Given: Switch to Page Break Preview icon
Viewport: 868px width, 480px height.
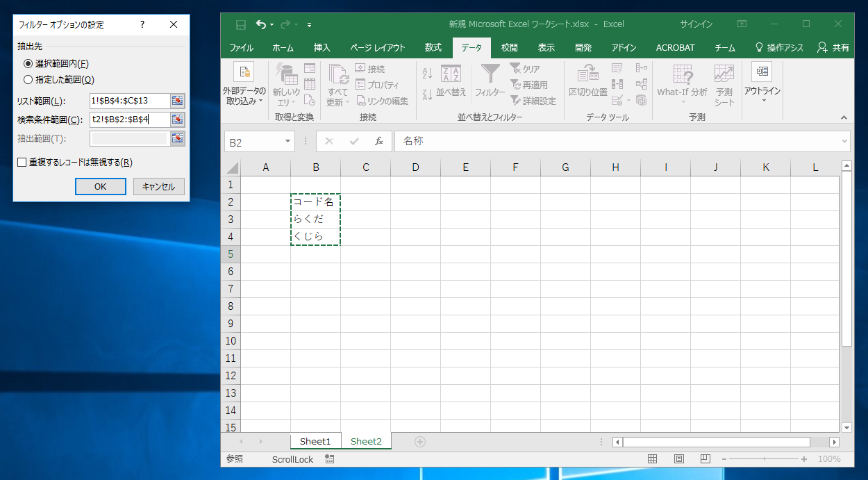Looking at the screenshot, I should tap(705, 459).
